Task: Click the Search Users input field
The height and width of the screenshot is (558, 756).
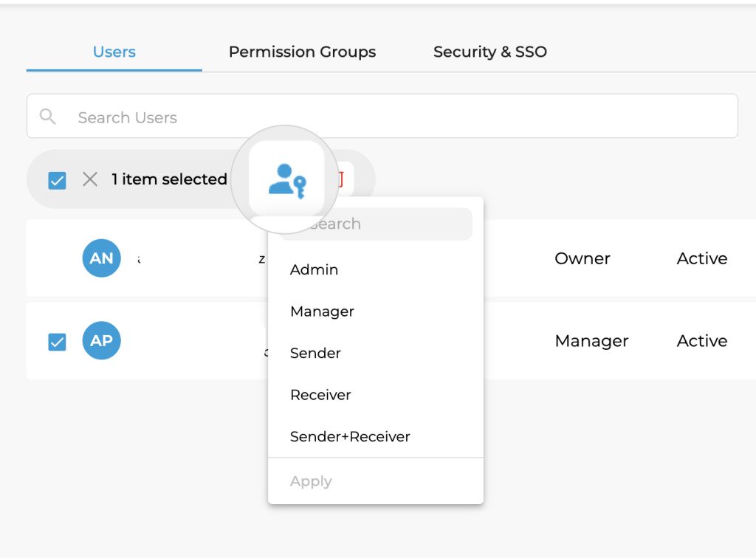Action: tap(221, 116)
